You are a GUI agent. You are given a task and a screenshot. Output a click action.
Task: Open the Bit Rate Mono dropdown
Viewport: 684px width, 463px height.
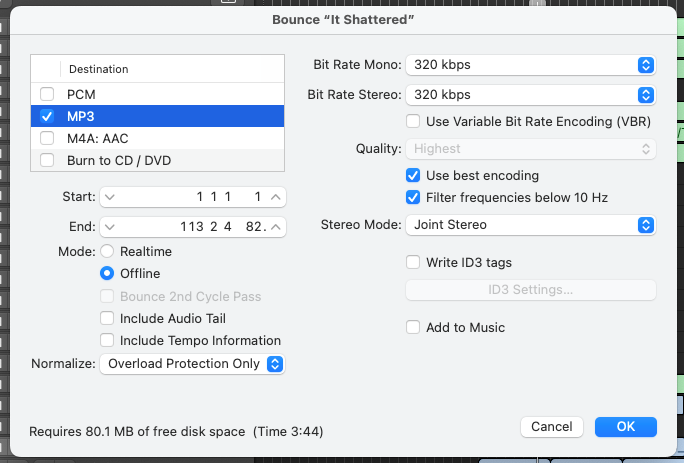(529, 65)
